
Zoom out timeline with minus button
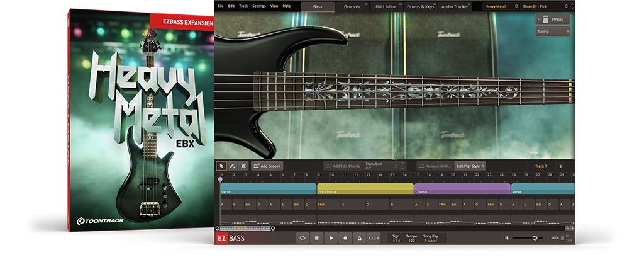(x=568, y=228)
